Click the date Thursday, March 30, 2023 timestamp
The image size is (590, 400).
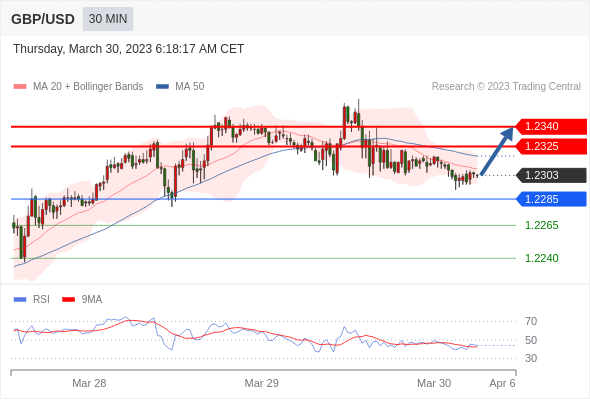click(128, 49)
